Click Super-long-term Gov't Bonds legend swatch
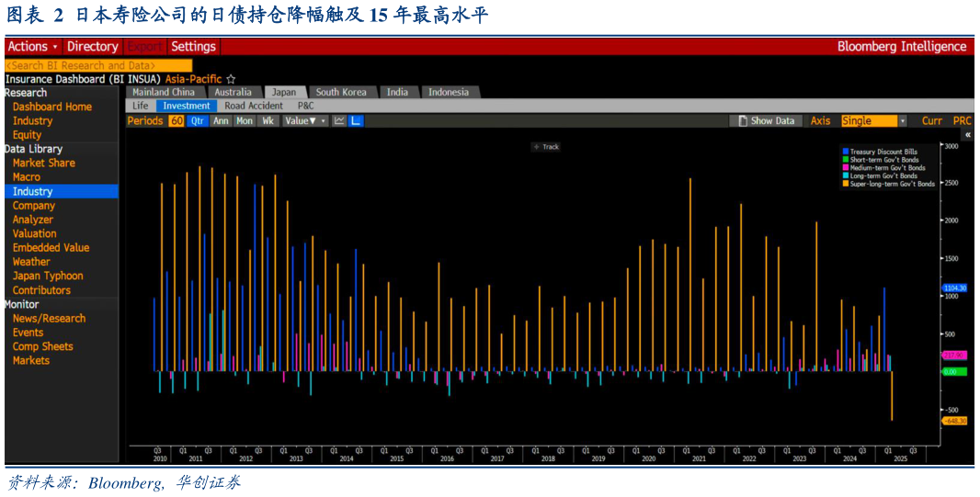980x497 pixels. coord(845,184)
